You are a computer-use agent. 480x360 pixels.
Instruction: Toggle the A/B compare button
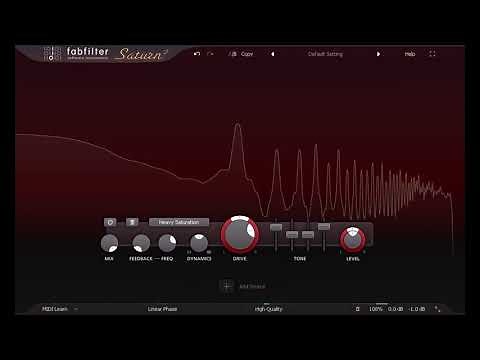tap(233, 54)
